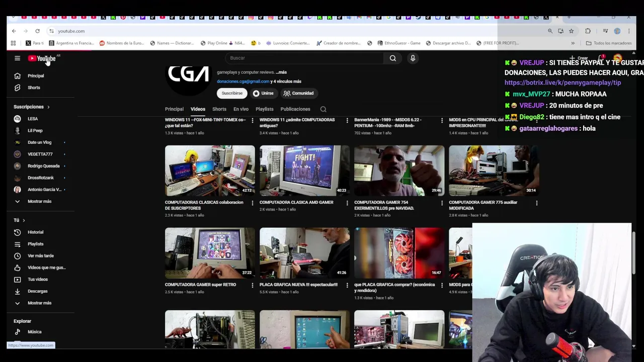644x362 pixels.
Task: Switch to the channel Principal tab
Action: tap(174, 109)
